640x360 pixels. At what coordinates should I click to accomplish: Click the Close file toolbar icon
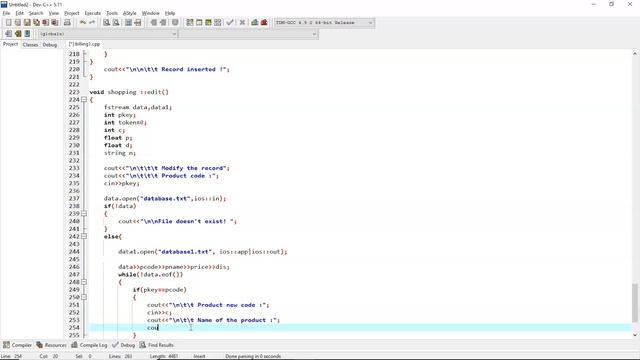point(45,22)
